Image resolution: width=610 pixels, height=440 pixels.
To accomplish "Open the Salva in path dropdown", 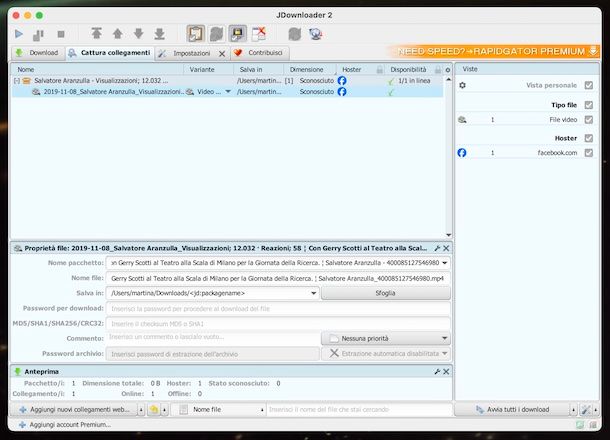I will (313, 293).
